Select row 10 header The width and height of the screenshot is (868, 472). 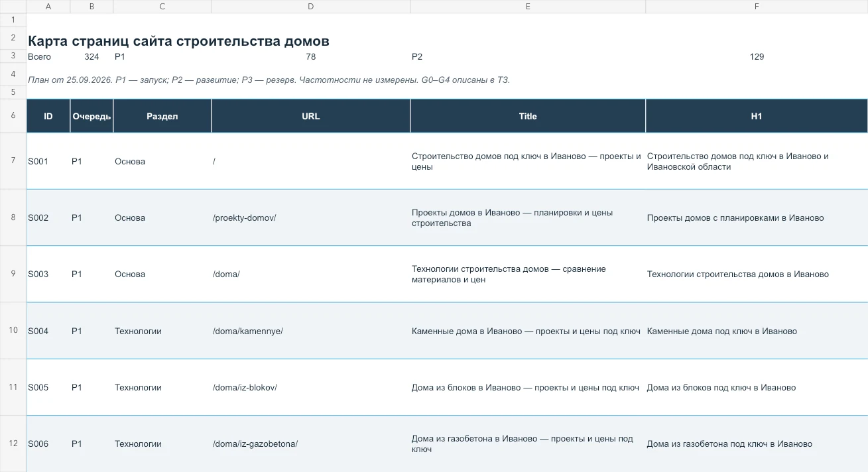pyautogui.click(x=13, y=331)
